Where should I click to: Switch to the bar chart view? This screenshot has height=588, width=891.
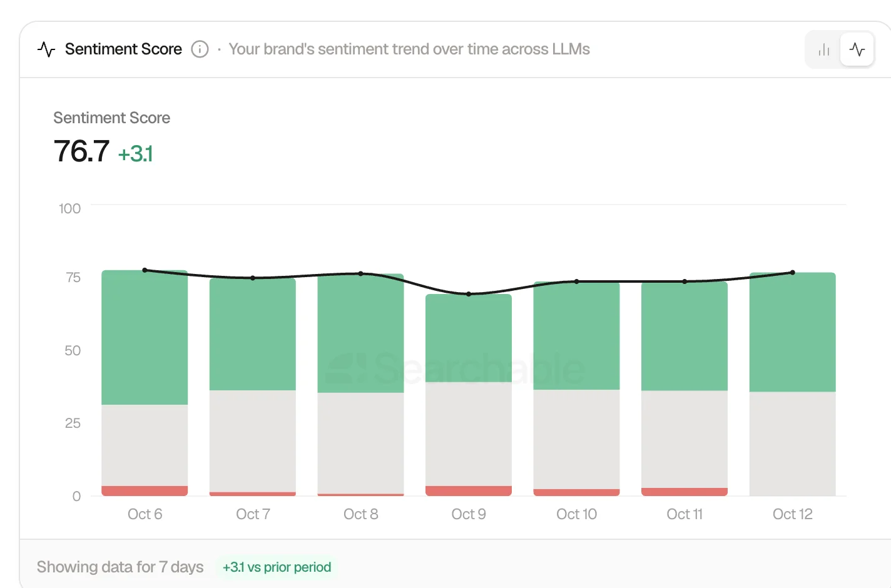click(824, 49)
